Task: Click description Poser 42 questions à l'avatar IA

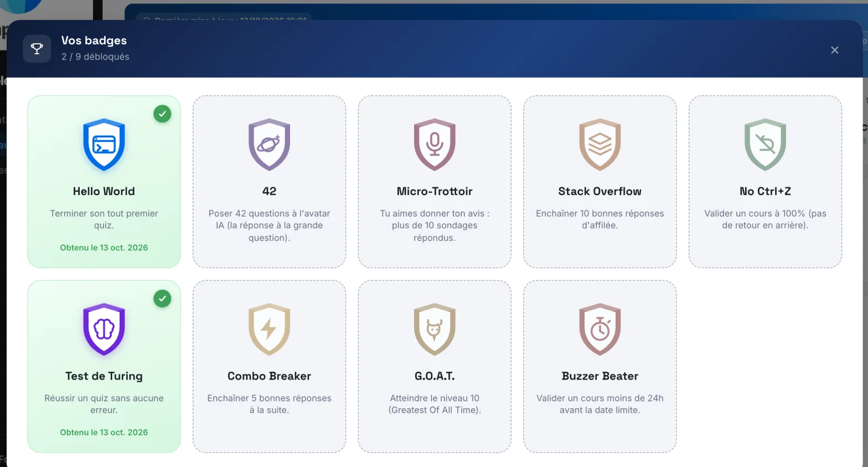Action: (269, 225)
